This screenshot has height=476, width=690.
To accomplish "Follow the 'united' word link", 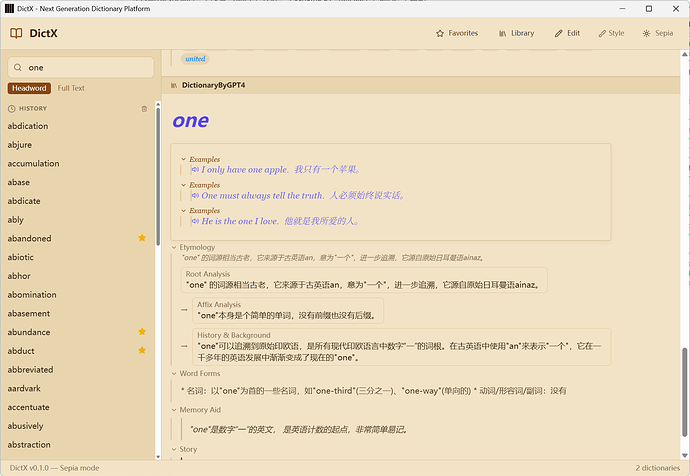I will click(195, 59).
